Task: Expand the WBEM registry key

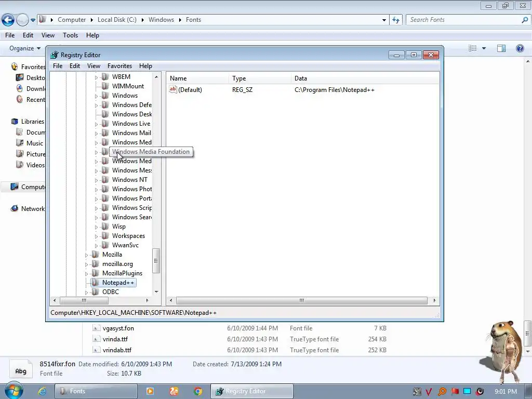Action: (96, 78)
